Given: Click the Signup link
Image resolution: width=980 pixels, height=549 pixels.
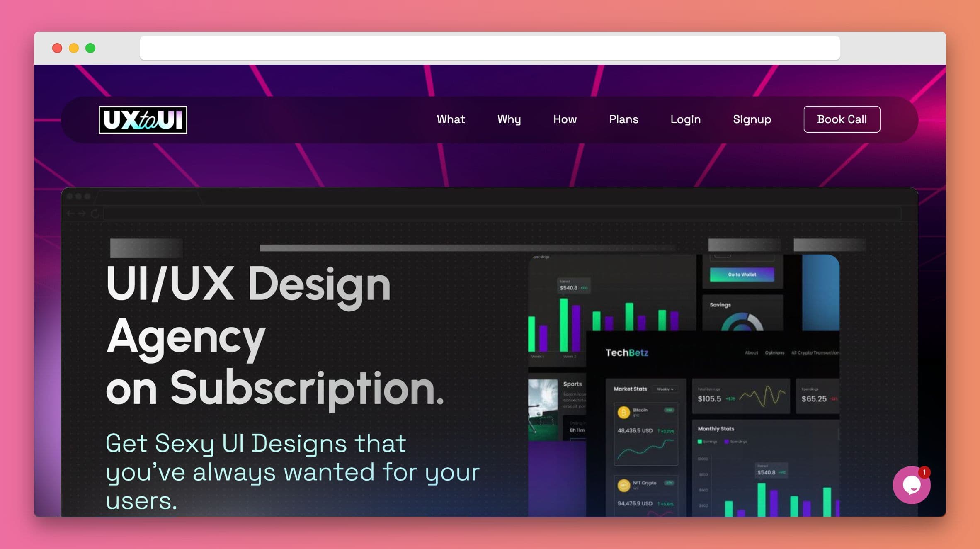Looking at the screenshot, I should [x=752, y=119].
